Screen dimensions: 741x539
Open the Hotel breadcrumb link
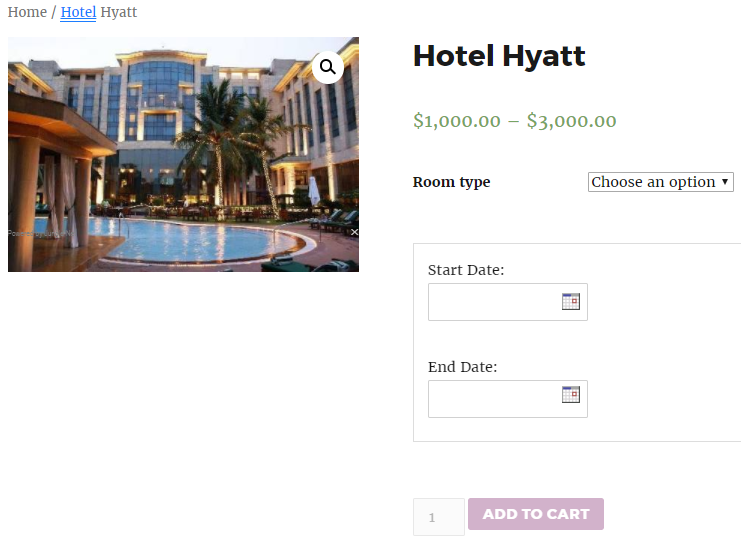(78, 12)
